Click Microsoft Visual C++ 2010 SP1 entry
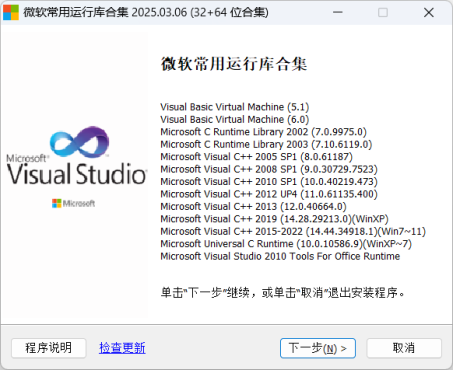The image size is (453, 370). click(x=269, y=182)
